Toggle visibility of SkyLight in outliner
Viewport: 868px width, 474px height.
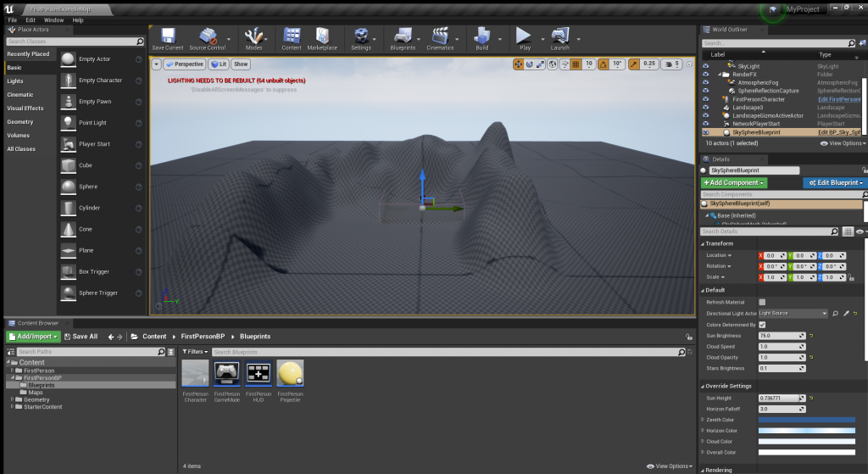coord(705,66)
